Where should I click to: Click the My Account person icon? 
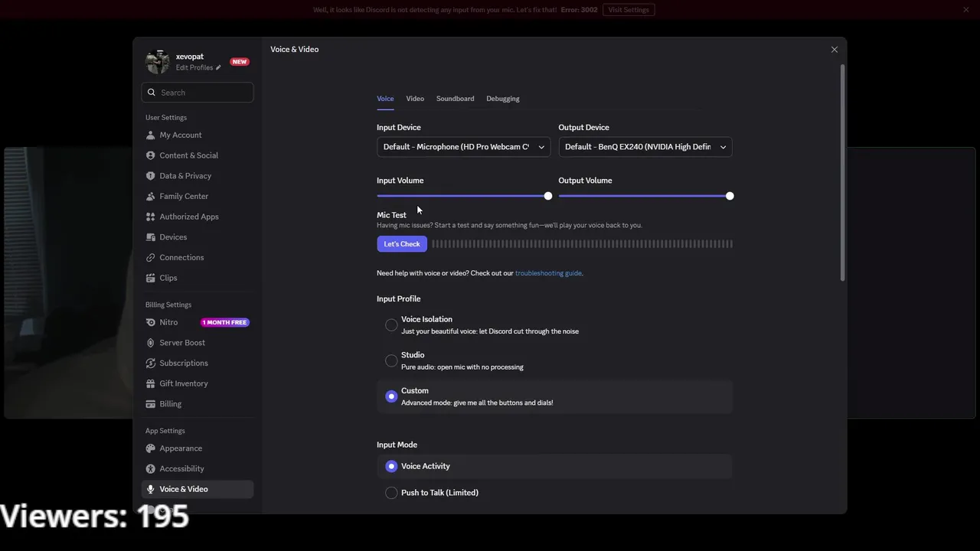point(151,135)
